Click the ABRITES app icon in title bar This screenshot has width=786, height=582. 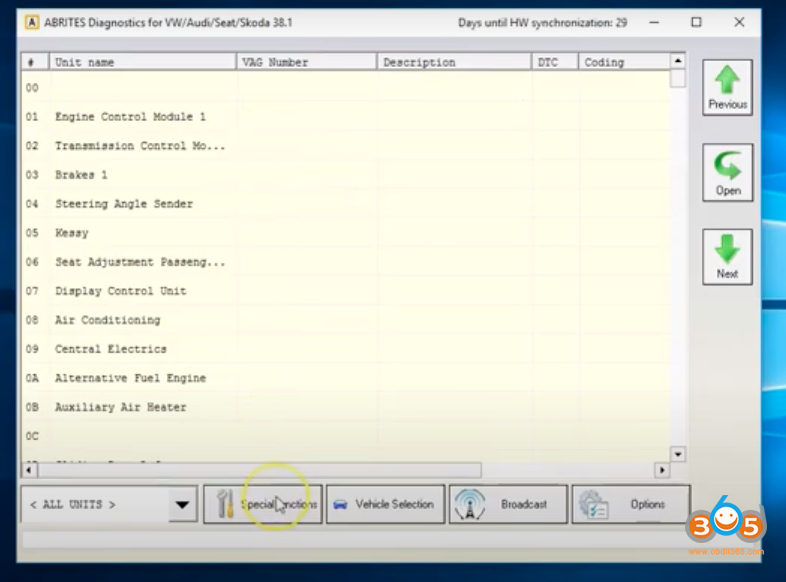point(32,23)
